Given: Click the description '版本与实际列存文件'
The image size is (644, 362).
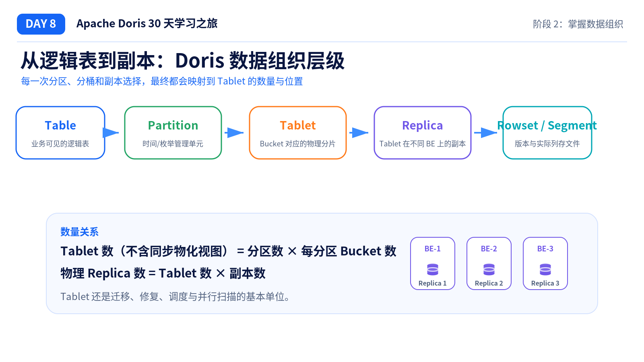Looking at the screenshot, I should [547, 144].
